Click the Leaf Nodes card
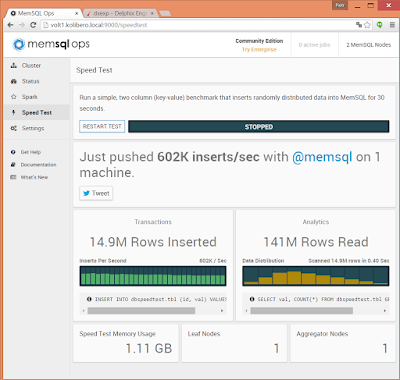This screenshot has height=380, width=400. tap(234, 343)
